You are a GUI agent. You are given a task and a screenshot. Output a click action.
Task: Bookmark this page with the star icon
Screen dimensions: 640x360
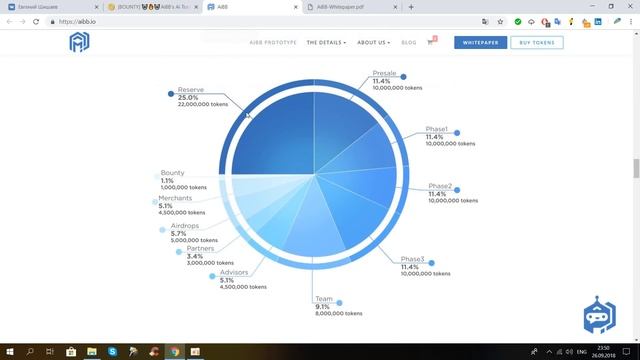[x=500, y=22]
